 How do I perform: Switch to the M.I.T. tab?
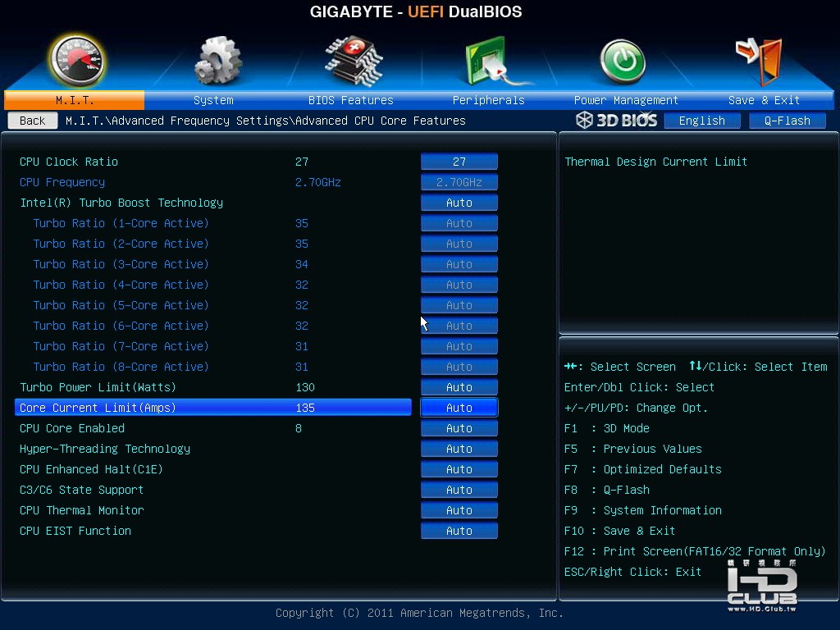tap(75, 100)
